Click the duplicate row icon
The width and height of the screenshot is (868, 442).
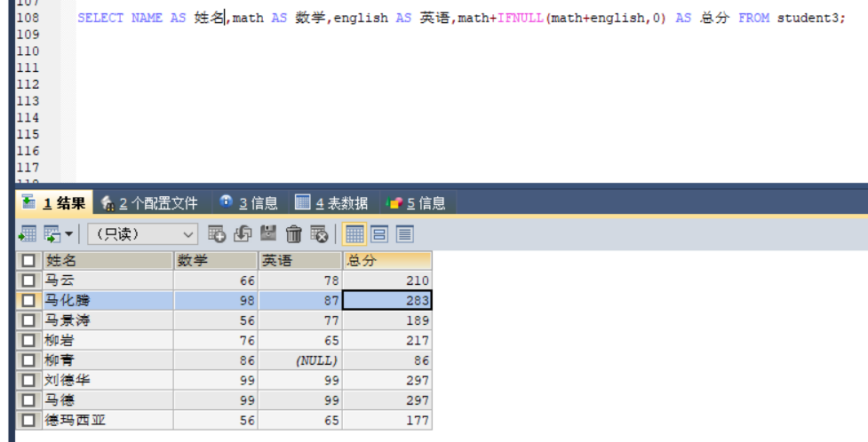click(x=243, y=234)
